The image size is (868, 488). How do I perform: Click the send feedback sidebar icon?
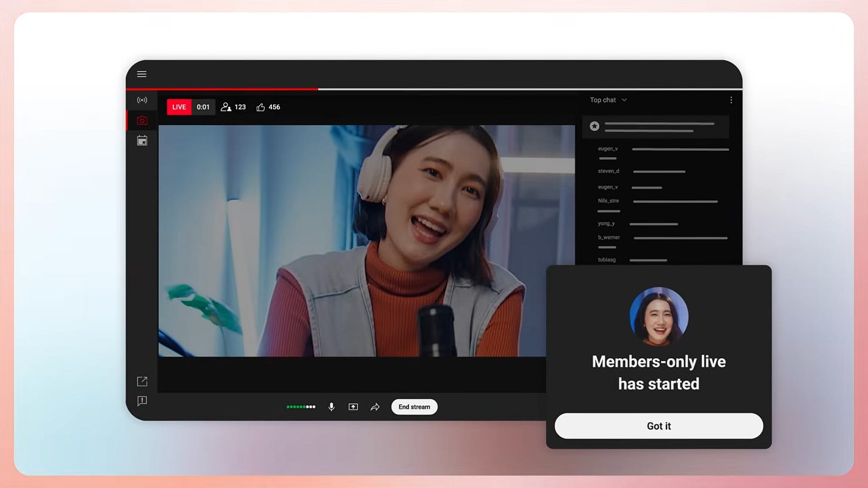click(142, 401)
